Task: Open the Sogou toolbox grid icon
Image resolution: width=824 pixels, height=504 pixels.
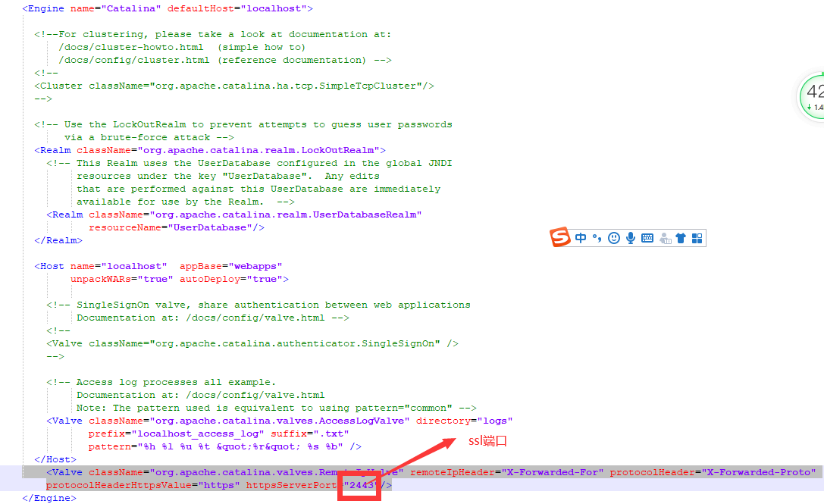Action: tap(697, 237)
